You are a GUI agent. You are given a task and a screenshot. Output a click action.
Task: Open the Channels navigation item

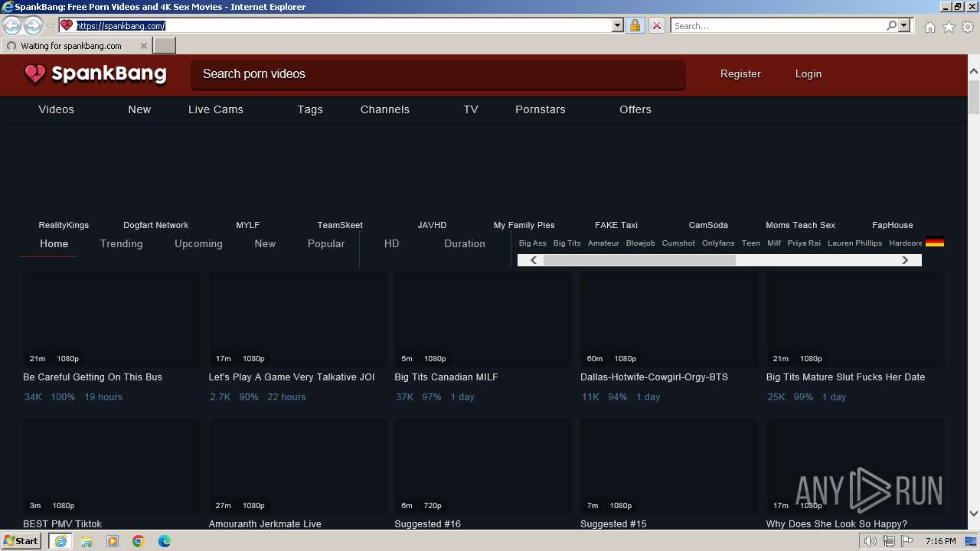tap(385, 109)
